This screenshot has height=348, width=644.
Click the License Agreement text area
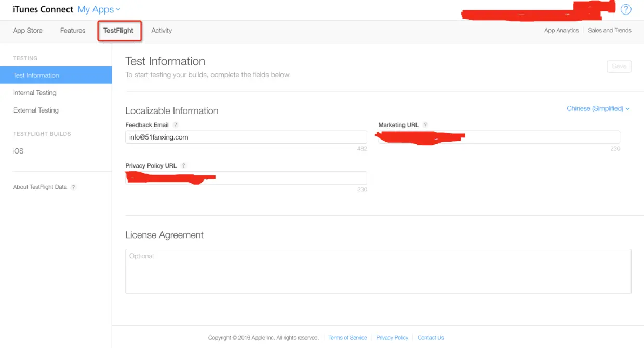click(x=378, y=271)
